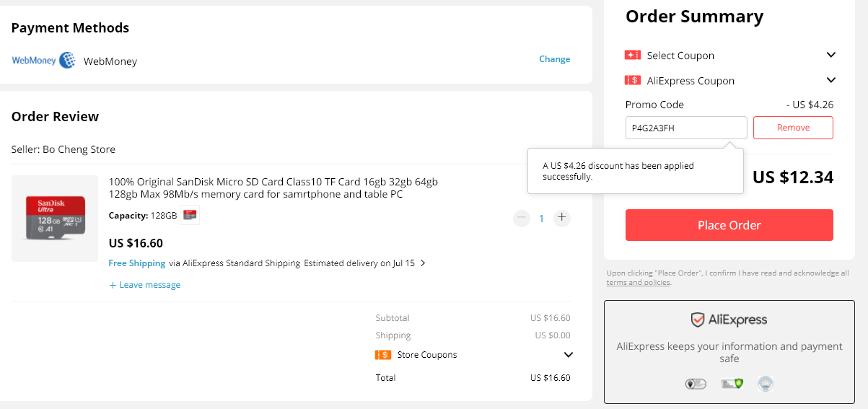Decrease item quantity with minus button
Image resolution: width=868 pixels, height=409 pixels.
tap(521, 218)
